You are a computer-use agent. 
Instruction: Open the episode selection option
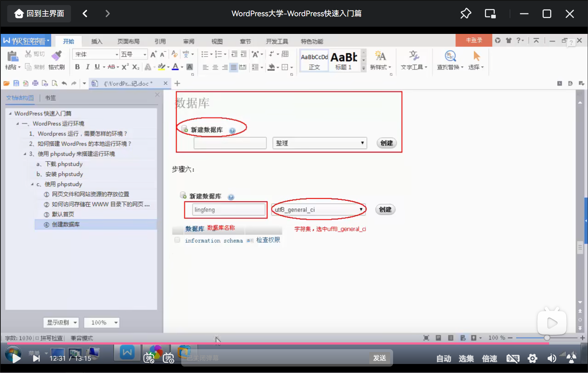(466, 359)
